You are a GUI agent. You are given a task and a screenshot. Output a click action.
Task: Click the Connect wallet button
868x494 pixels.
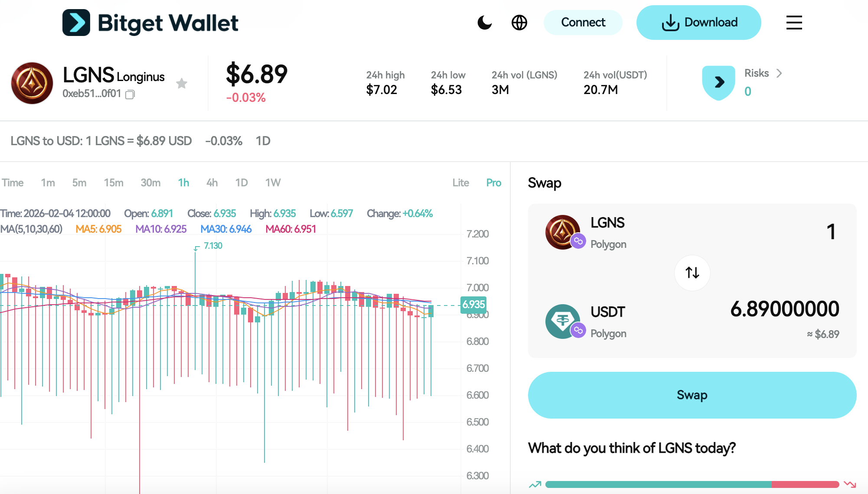tap(583, 23)
